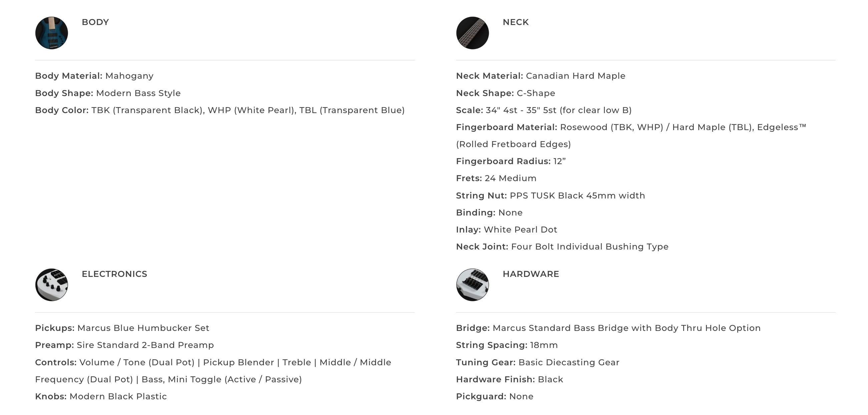The image size is (868, 415).
Task: Click the Neck Joint specification line
Action: click(562, 247)
